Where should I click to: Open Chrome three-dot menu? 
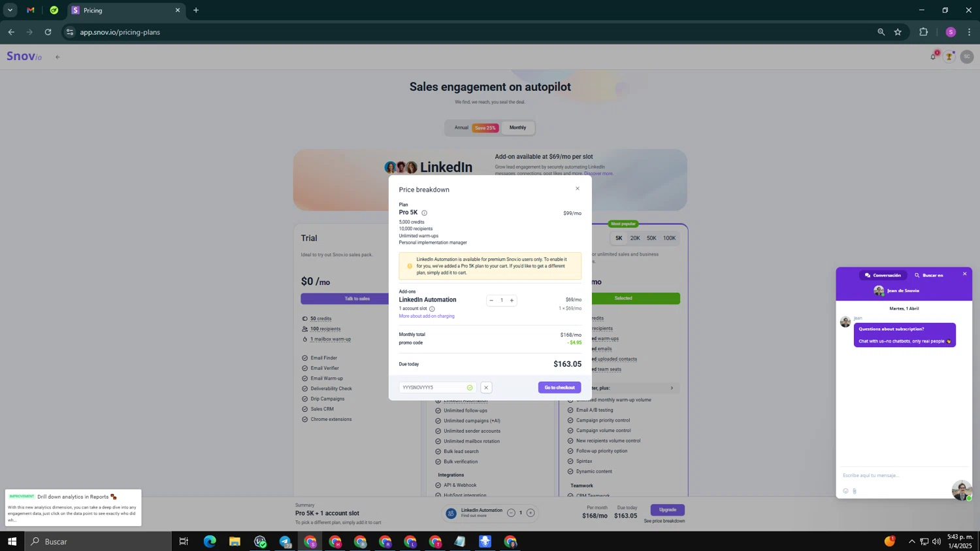click(x=969, y=32)
